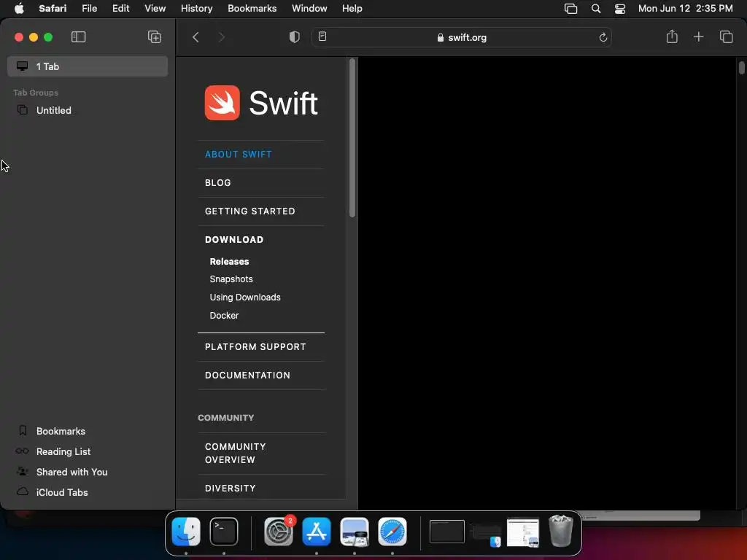Open the Blog link
The height and width of the screenshot is (560, 747).
pyautogui.click(x=217, y=182)
